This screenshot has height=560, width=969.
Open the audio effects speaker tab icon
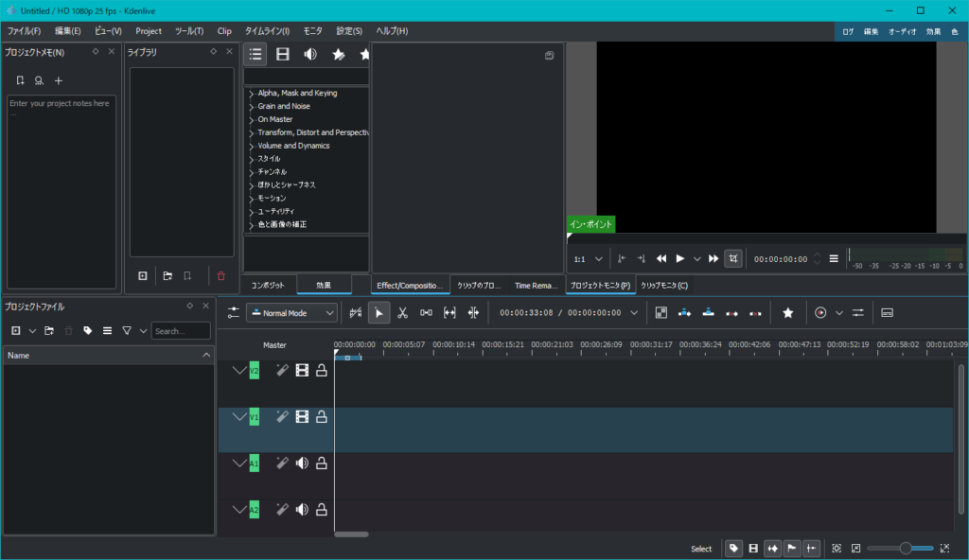[x=310, y=55]
